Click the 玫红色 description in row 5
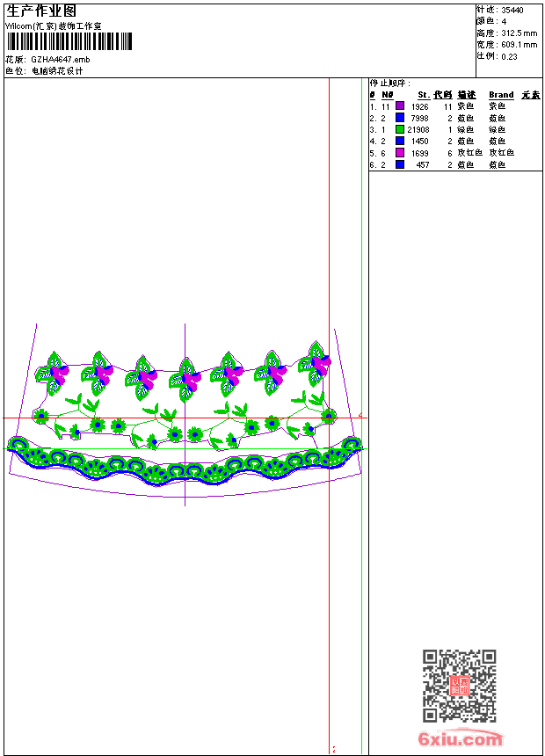545x756 pixels. click(469, 153)
